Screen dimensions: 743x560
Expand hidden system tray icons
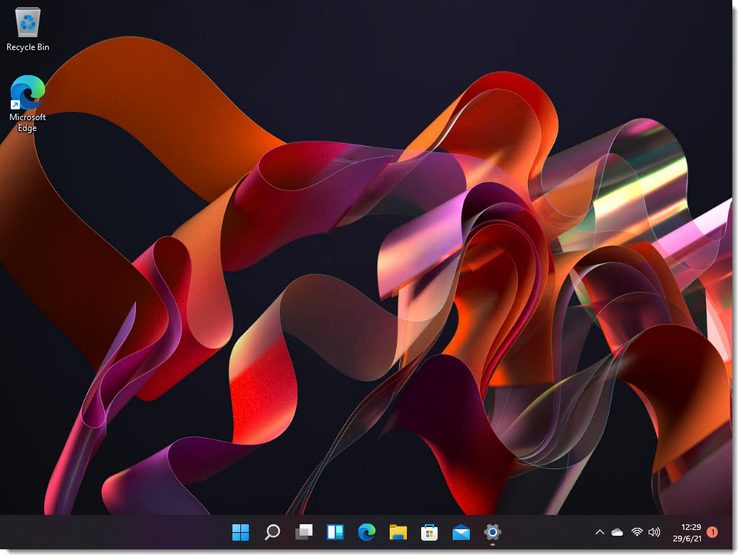click(600, 532)
